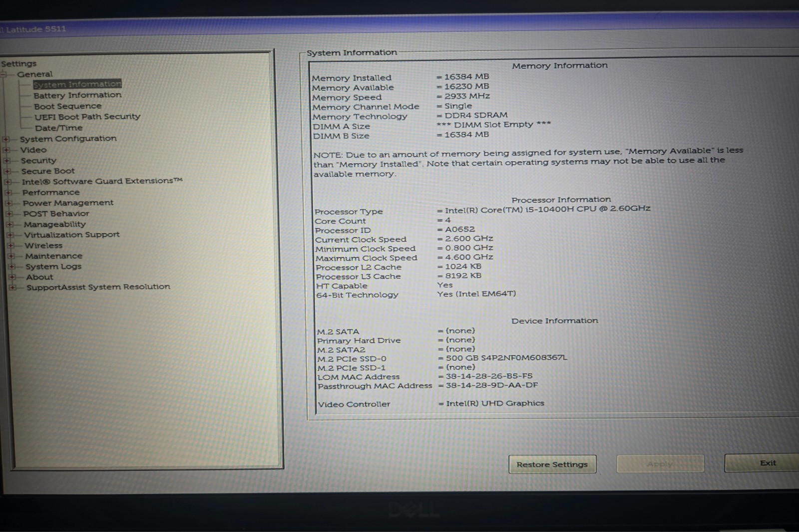This screenshot has height=532, width=799.
Task: Expand the Security node
Action: coord(7,161)
